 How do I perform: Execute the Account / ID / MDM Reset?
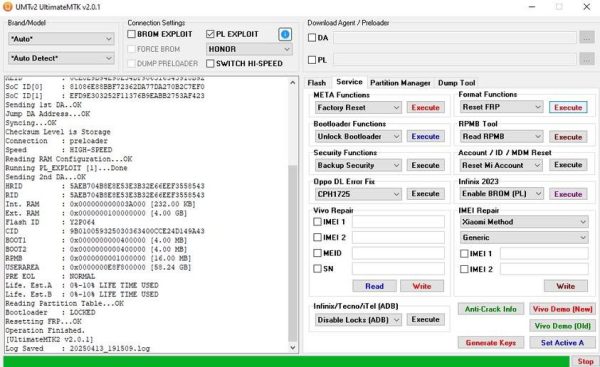click(x=568, y=165)
